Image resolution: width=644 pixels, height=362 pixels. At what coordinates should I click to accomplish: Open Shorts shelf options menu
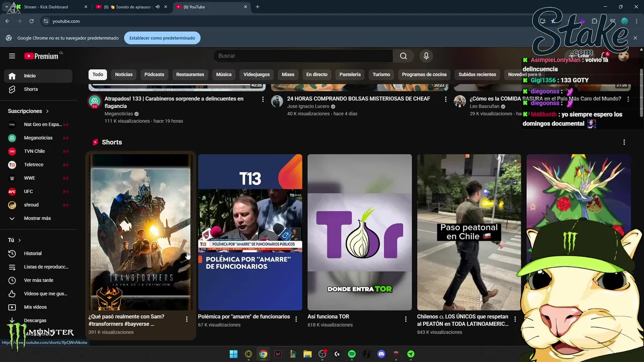point(624,142)
